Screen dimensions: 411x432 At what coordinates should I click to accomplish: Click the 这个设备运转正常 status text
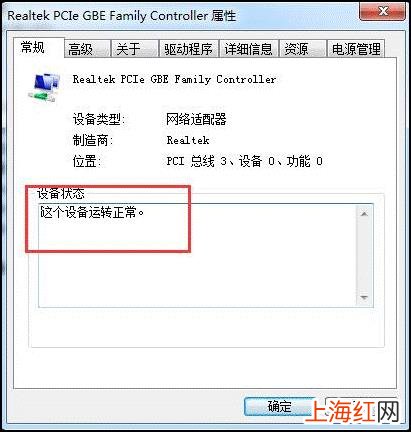click(92, 212)
